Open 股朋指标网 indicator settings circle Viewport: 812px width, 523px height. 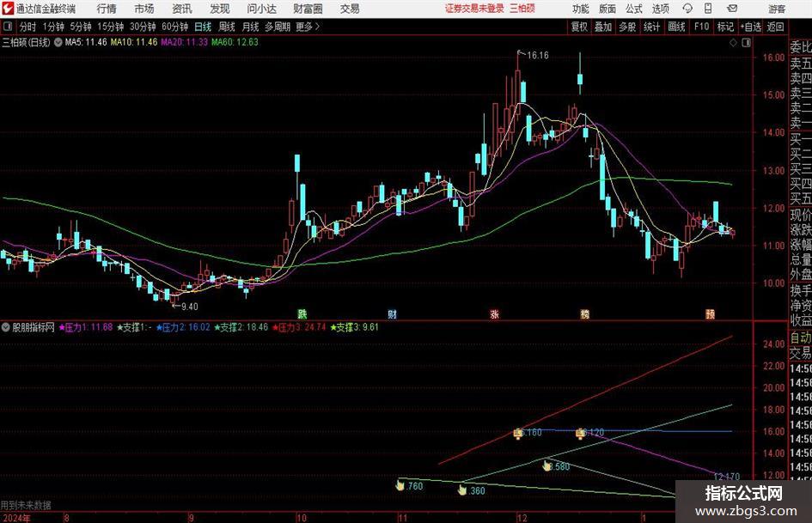(6, 327)
